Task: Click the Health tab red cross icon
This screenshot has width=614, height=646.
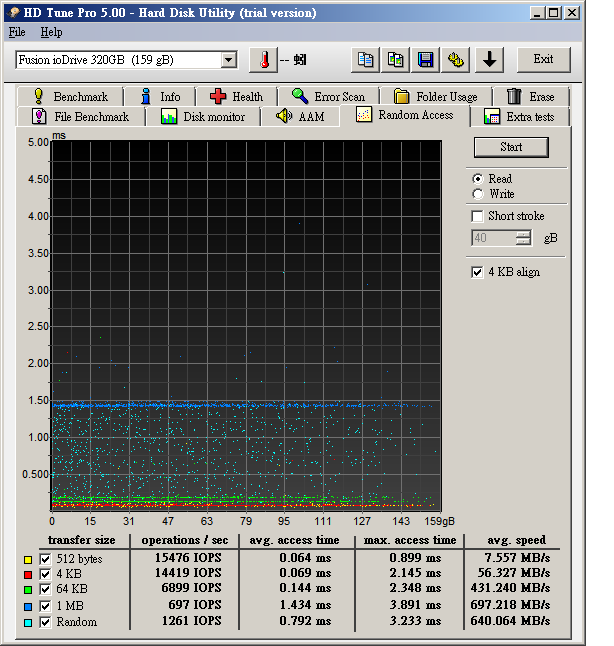Action: pyautogui.click(x=218, y=96)
